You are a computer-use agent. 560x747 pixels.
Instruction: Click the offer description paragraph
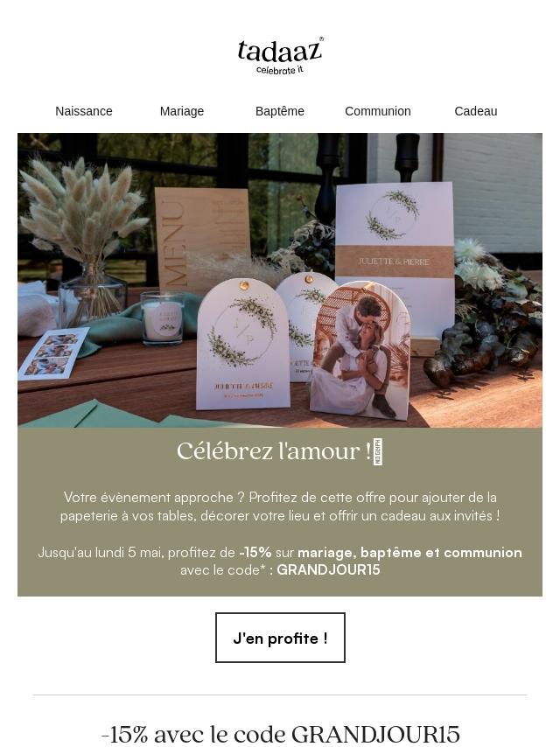click(280, 506)
